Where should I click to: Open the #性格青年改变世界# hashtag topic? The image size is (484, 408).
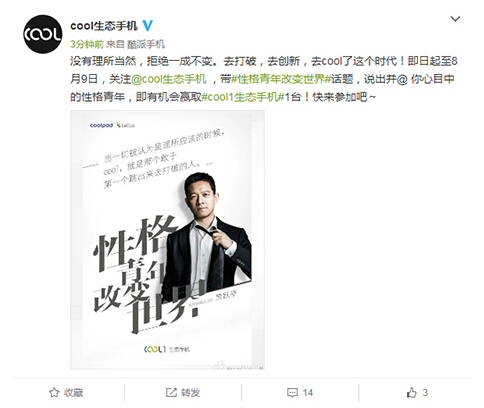tap(281, 79)
